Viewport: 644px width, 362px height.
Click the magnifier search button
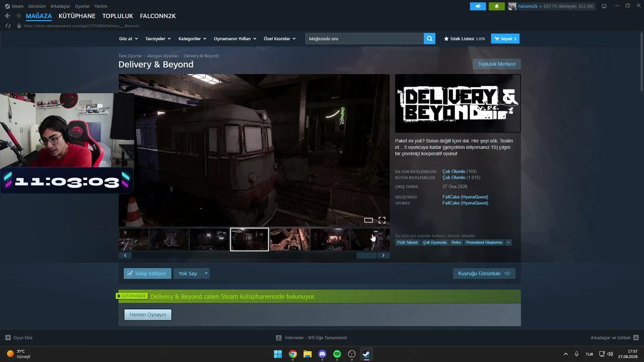pyautogui.click(x=430, y=39)
